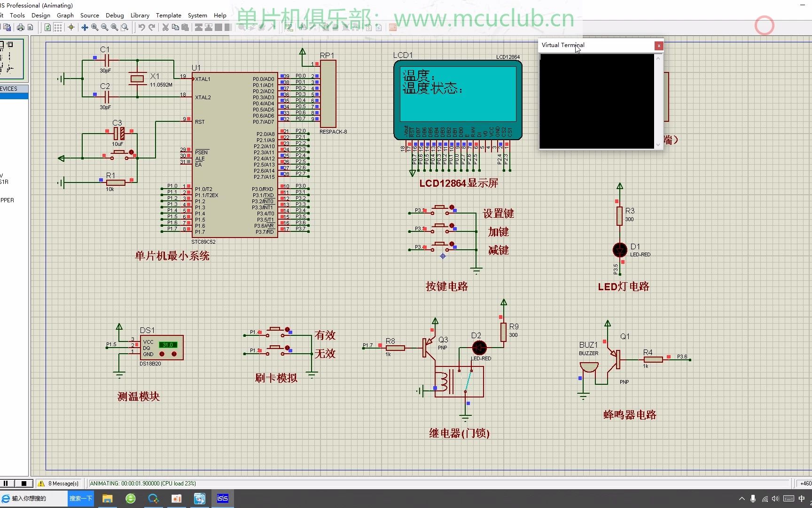Select the STC89C52 microcontroller U1
Screen dimensions: 812x508
[x=234, y=155]
